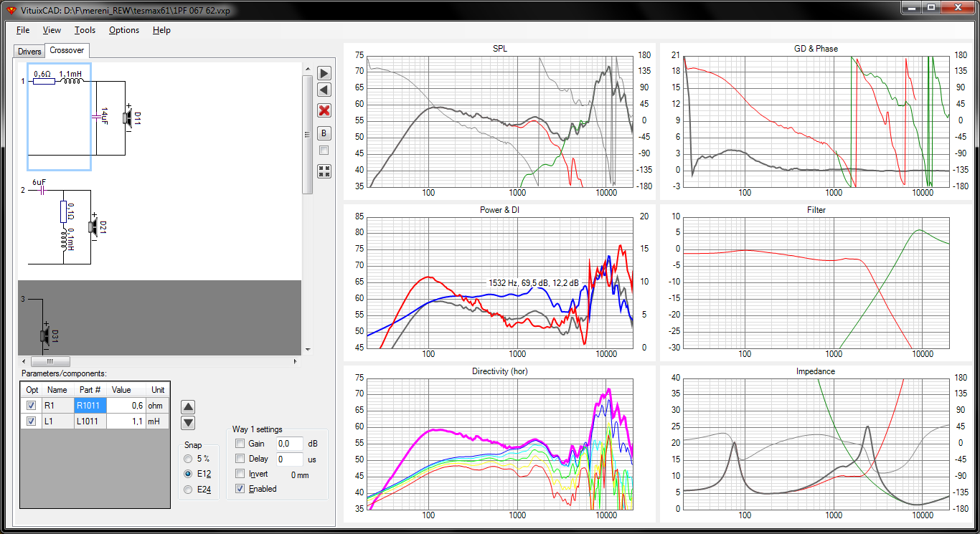Click the Impedance chart title

coord(816,371)
